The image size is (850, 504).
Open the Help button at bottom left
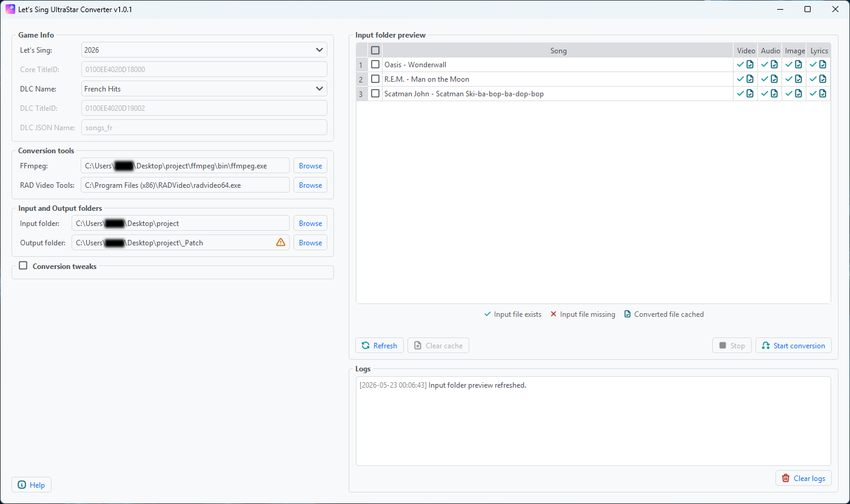tap(32, 485)
